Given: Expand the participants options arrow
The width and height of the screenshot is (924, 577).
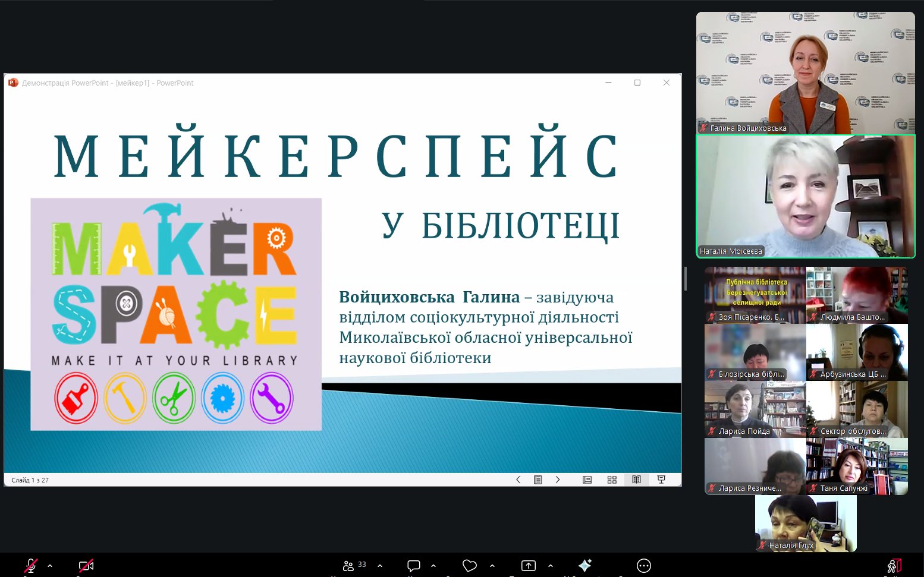Looking at the screenshot, I should pos(380,566).
